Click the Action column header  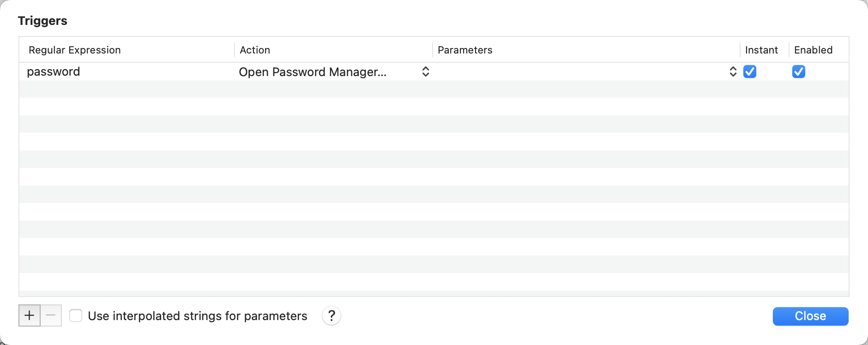(255, 50)
